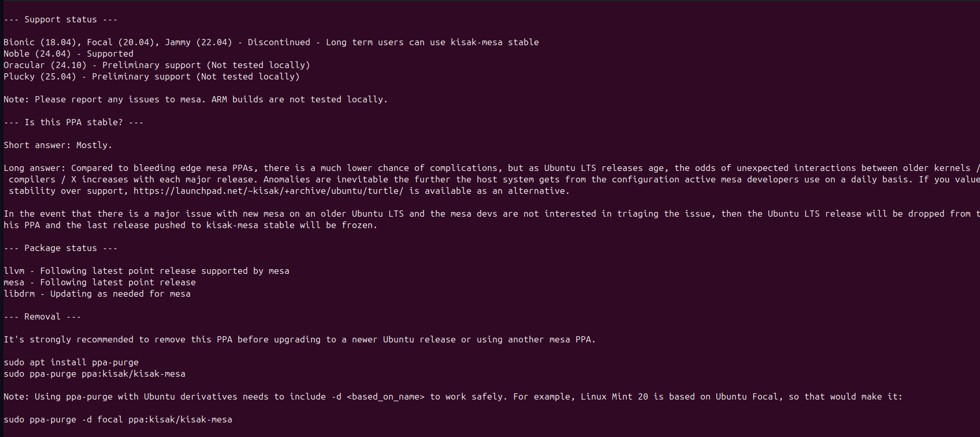Click the 'It's strongly recommended to remove' sentence
980x437 pixels.
[x=299, y=339]
